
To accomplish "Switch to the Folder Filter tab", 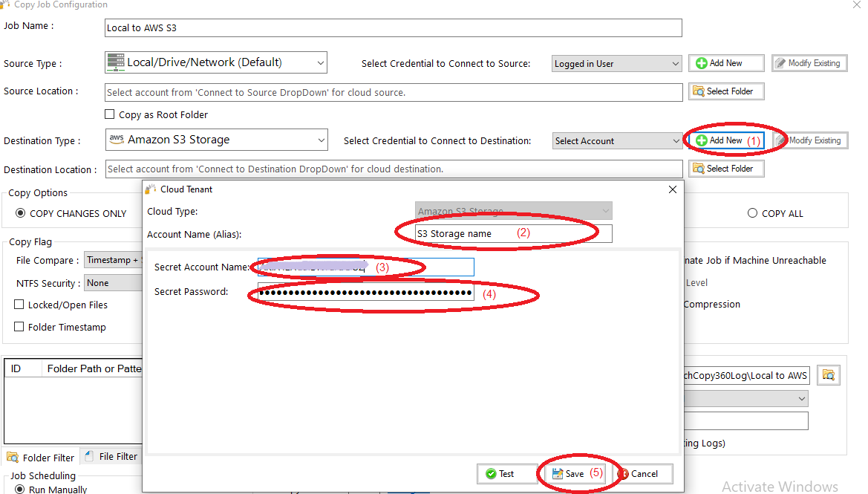I will pyautogui.click(x=41, y=458).
